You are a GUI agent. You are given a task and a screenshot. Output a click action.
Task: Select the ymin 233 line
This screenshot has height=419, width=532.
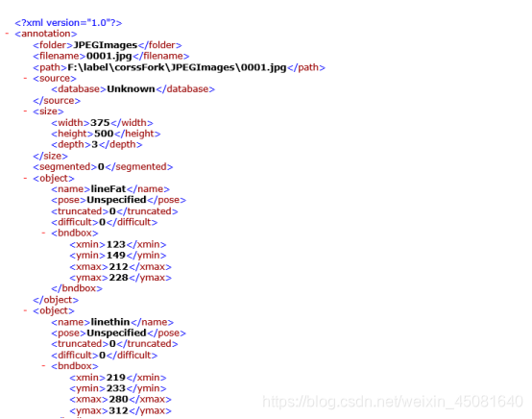[118, 388]
